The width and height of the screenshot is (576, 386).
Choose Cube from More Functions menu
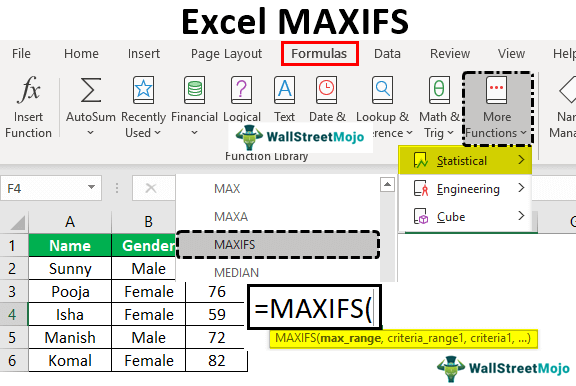(x=465, y=217)
